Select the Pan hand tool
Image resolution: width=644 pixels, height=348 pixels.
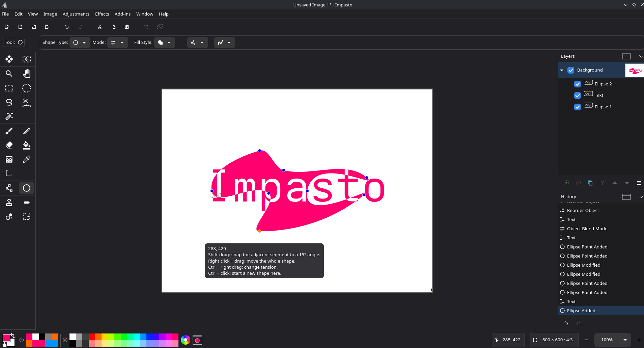click(27, 74)
